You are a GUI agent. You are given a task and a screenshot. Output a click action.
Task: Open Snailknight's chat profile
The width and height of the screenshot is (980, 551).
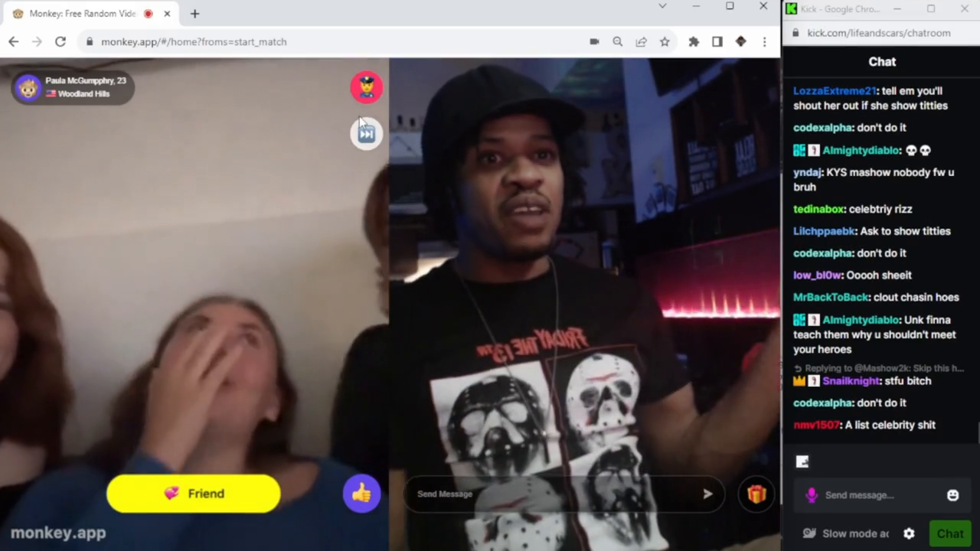pos(851,381)
